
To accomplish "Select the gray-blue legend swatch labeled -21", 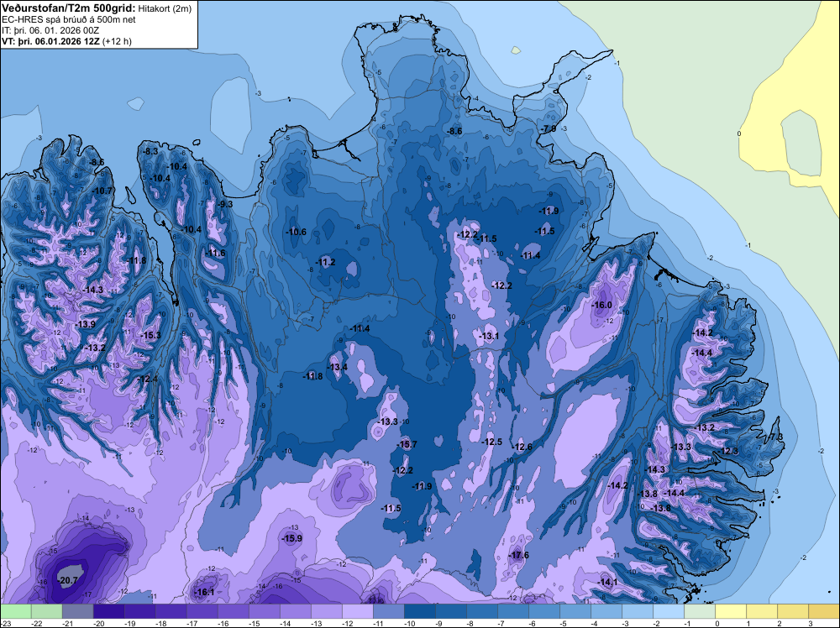I will pyautogui.click(x=78, y=611).
